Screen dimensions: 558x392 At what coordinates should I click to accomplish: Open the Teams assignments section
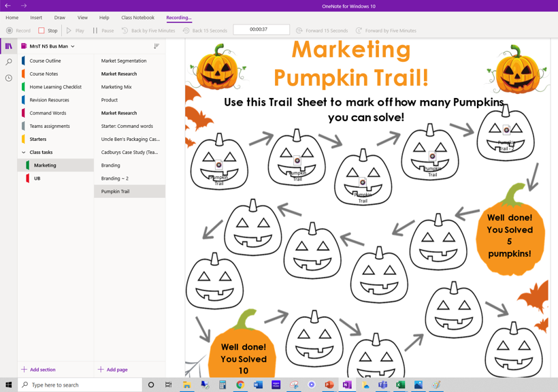coord(56,126)
